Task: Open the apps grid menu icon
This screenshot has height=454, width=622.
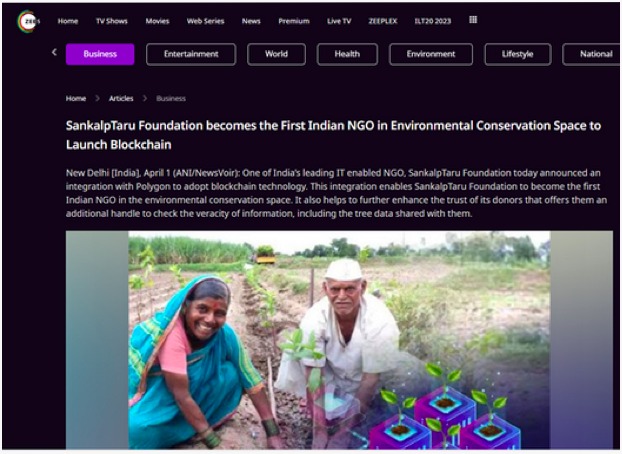Action: [x=473, y=20]
